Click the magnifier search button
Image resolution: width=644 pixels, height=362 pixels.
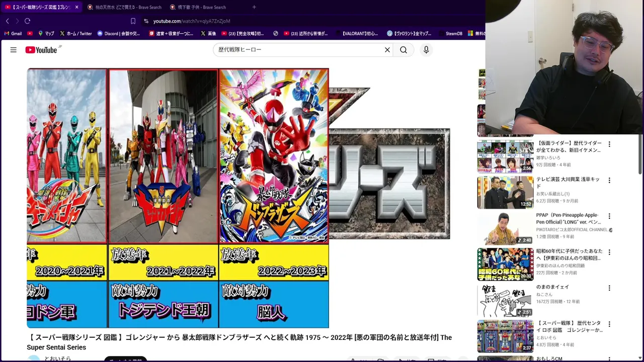click(404, 50)
